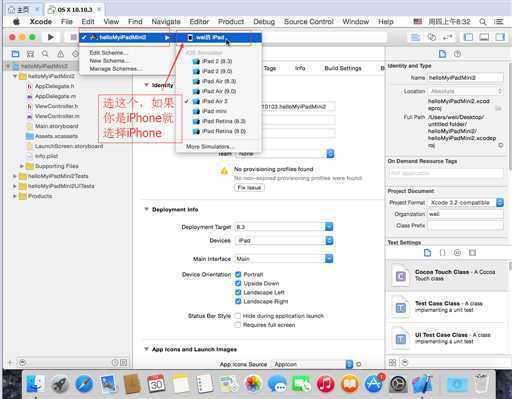
Task: Show the File Template library icon
Action: [x=427, y=253]
